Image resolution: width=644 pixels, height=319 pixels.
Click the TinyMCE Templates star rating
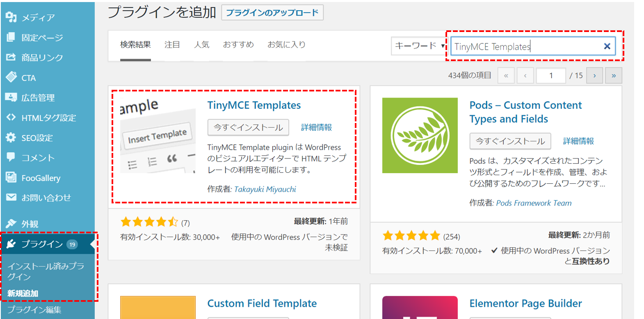pyautogui.click(x=149, y=222)
